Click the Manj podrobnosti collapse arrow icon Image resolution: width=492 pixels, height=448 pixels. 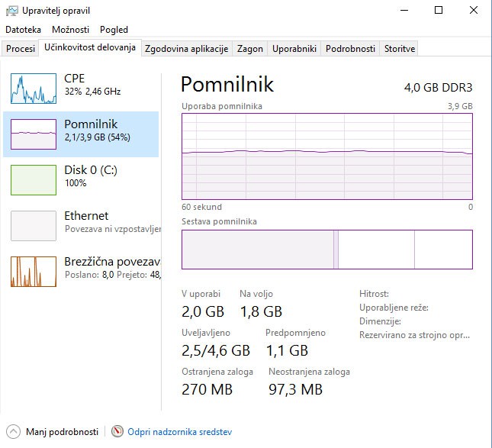pos(13,431)
